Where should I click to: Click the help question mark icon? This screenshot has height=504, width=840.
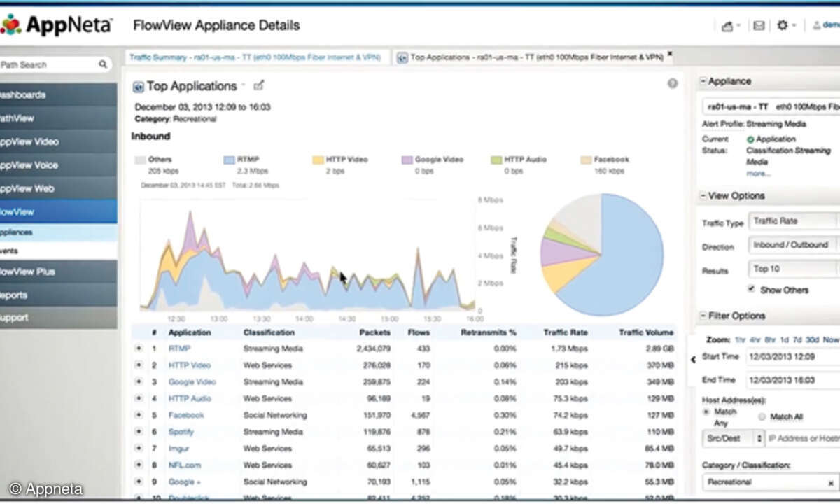tap(672, 83)
